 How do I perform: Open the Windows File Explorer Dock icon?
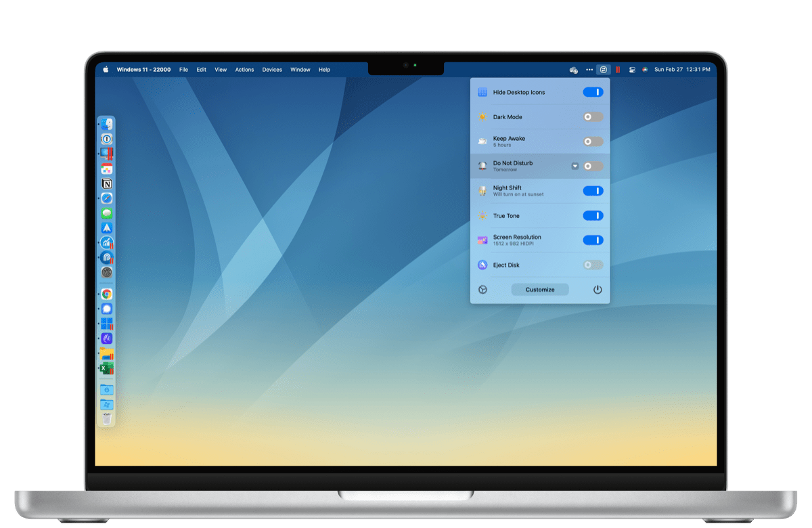pyautogui.click(x=107, y=353)
